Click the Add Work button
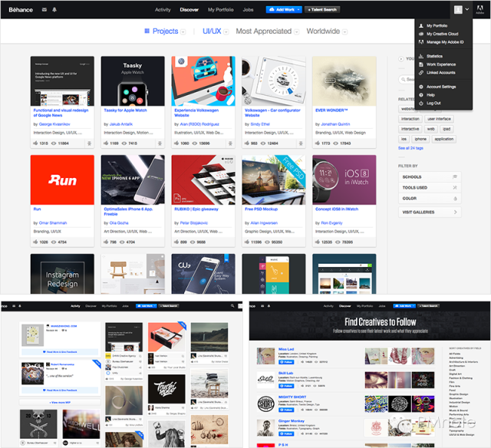This screenshot has width=491, height=448. [285, 10]
